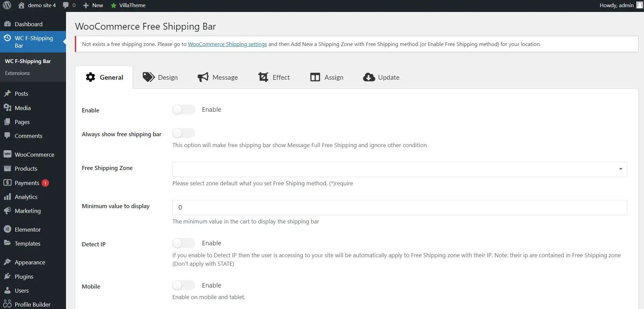The image size is (644, 309).
Task: Switch to the Assign tab
Action: click(x=327, y=77)
